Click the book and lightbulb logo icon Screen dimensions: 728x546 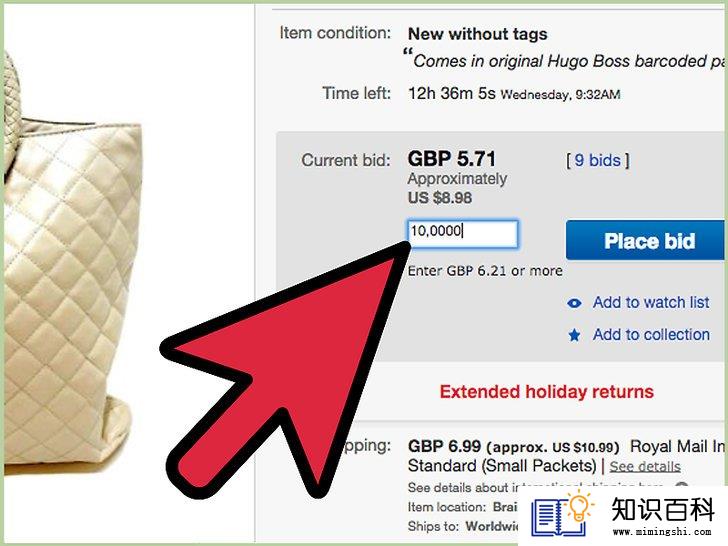click(562, 515)
